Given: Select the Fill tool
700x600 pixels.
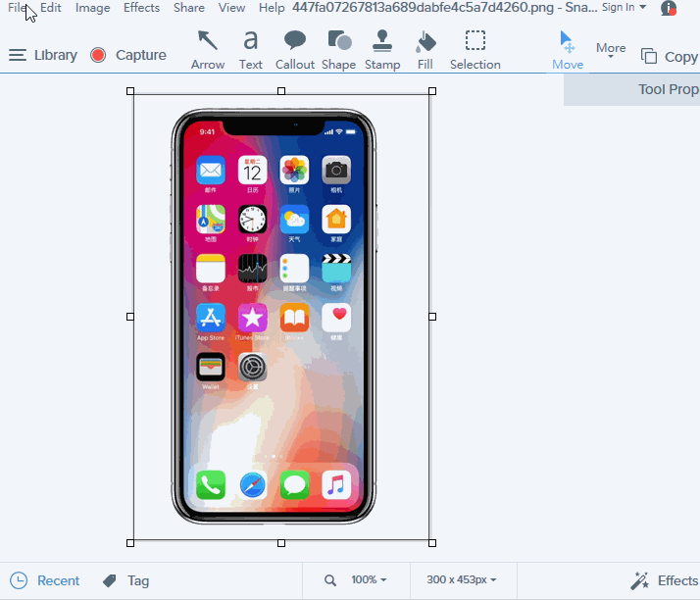Looking at the screenshot, I should tap(425, 50).
